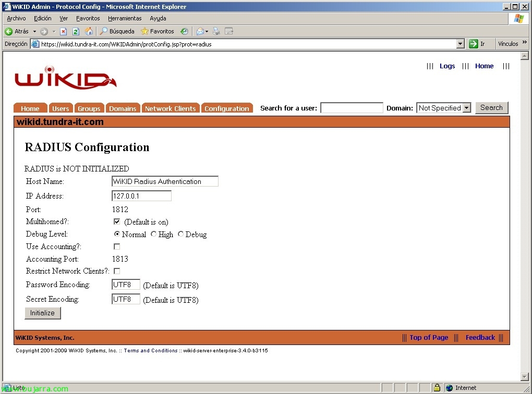Open the Domain Not Specified dropdown

pos(443,108)
